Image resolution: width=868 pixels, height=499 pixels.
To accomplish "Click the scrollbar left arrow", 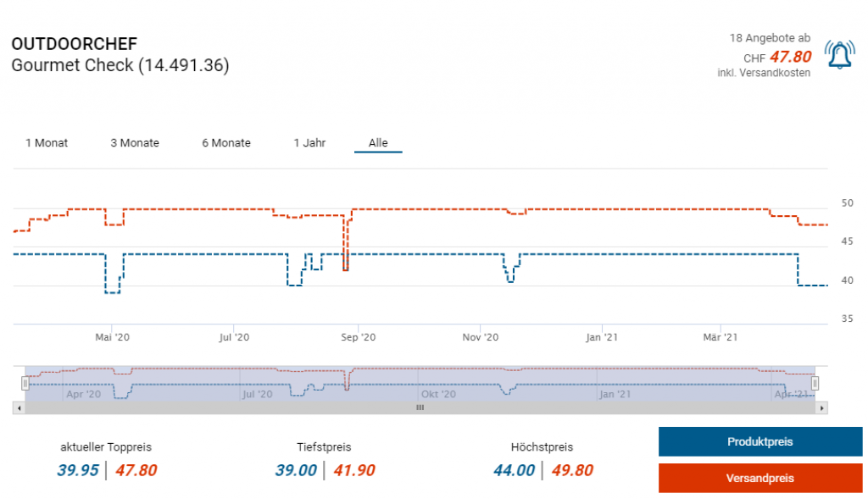I will tap(18, 408).
